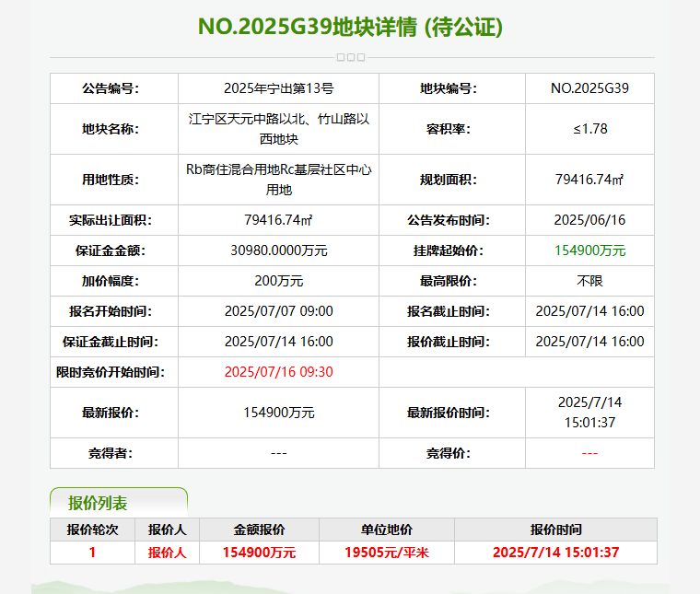Click the red 竞得价 placeholder dashes
The height and width of the screenshot is (594, 700).
pyautogui.click(x=589, y=453)
